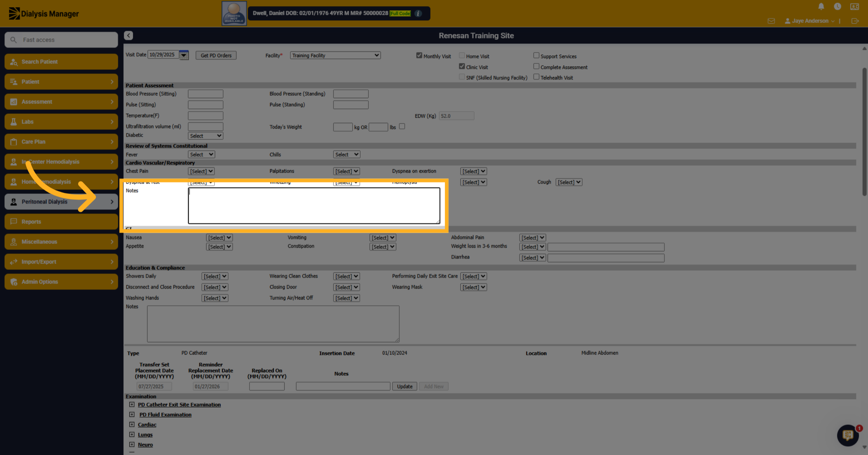Expand PD Catheter Exit Site Examination plus icon
This screenshot has width=868, height=455.
click(132, 405)
